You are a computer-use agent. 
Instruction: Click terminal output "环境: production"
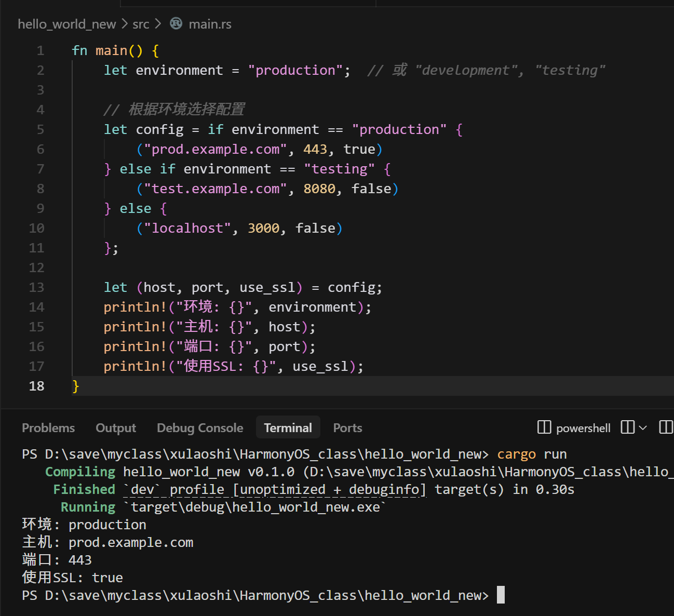pos(84,525)
